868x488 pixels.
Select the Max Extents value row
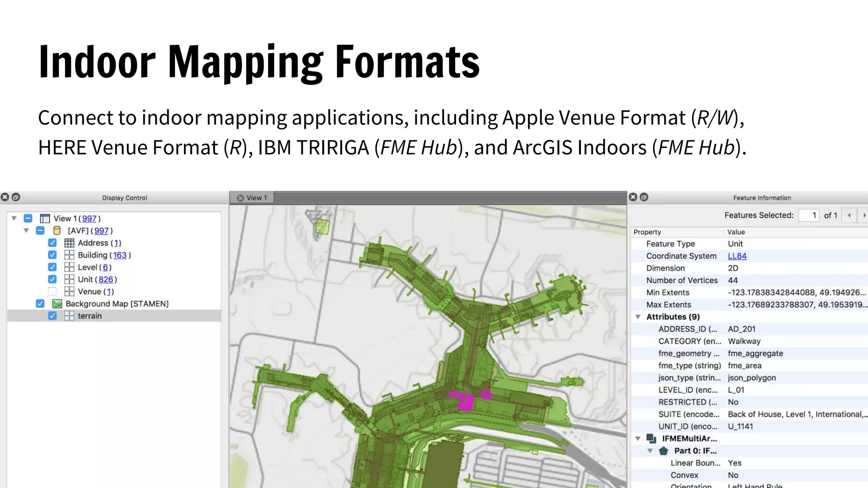coord(798,305)
